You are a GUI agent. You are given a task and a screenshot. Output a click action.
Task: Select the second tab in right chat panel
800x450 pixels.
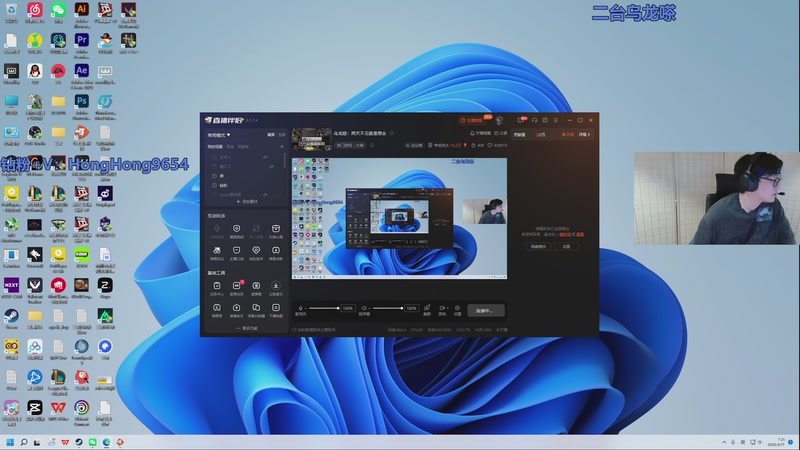click(541, 134)
